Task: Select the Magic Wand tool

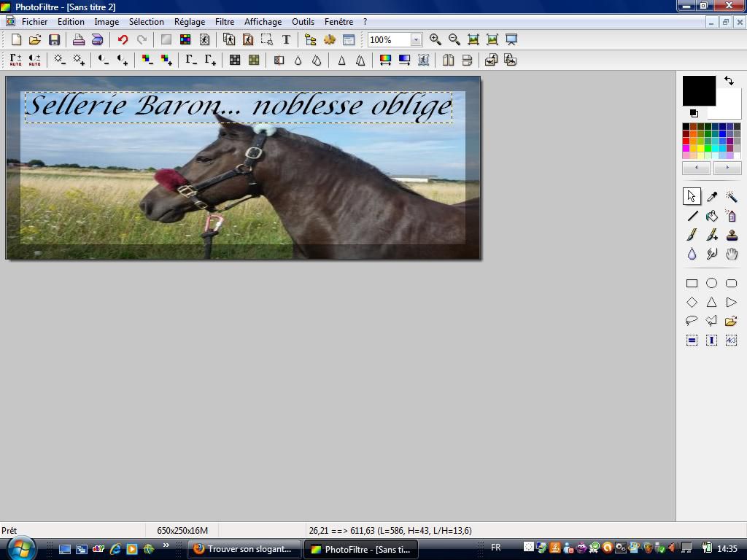Action: (x=731, y=197)
